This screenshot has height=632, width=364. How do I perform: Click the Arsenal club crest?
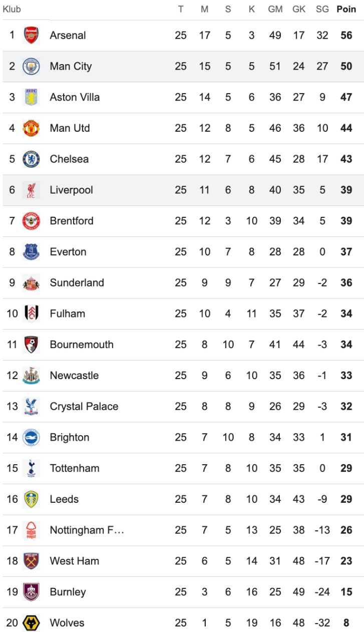(31, 36)
